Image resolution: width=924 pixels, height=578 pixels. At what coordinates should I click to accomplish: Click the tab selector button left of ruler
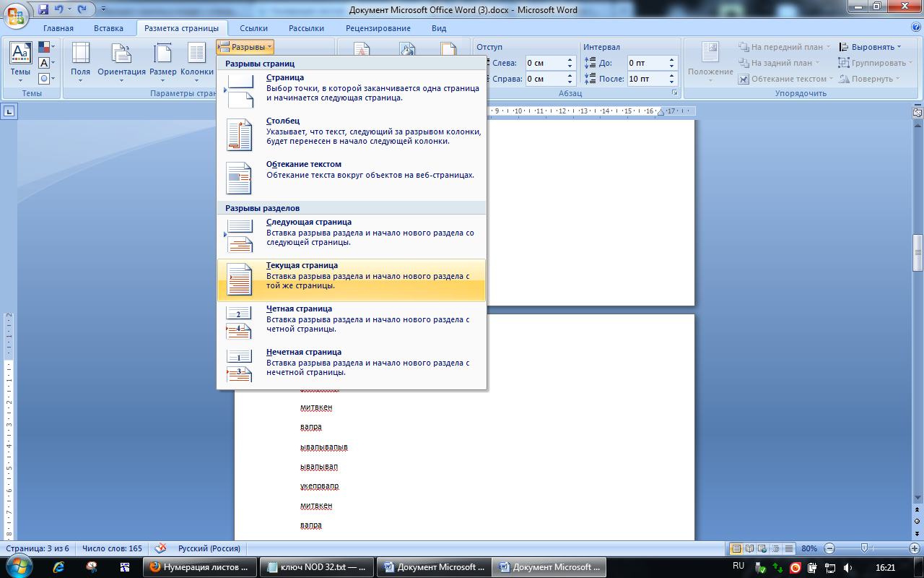[x=9, y=111]
